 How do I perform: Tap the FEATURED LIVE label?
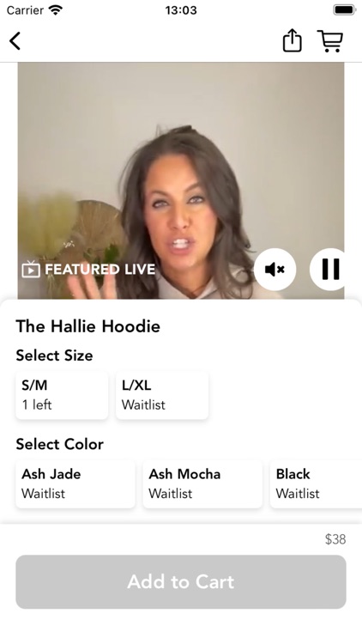pos(100,270)
